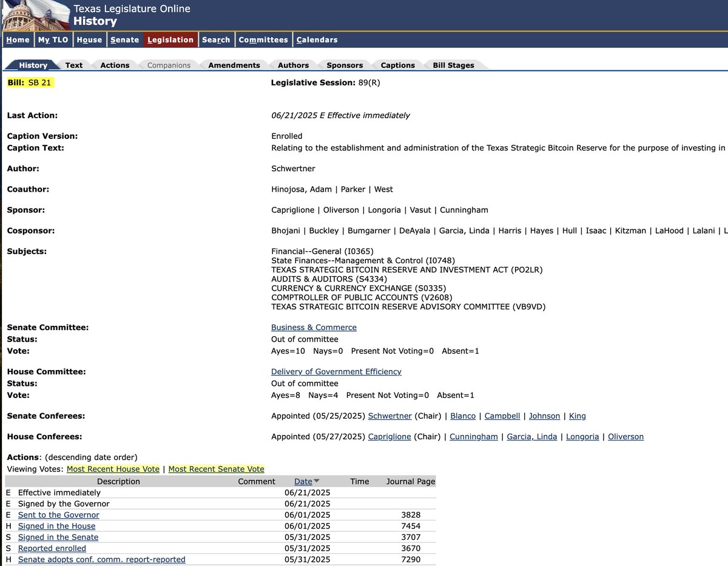Switch to the Text tab
The width and height of the screenshot is (728, 566).
pos(74,65)
